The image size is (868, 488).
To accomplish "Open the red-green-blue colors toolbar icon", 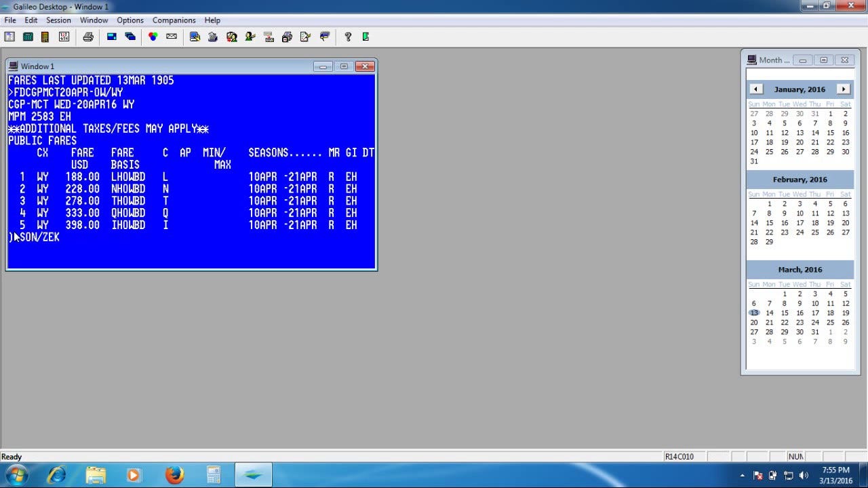I will pos(153,37).
